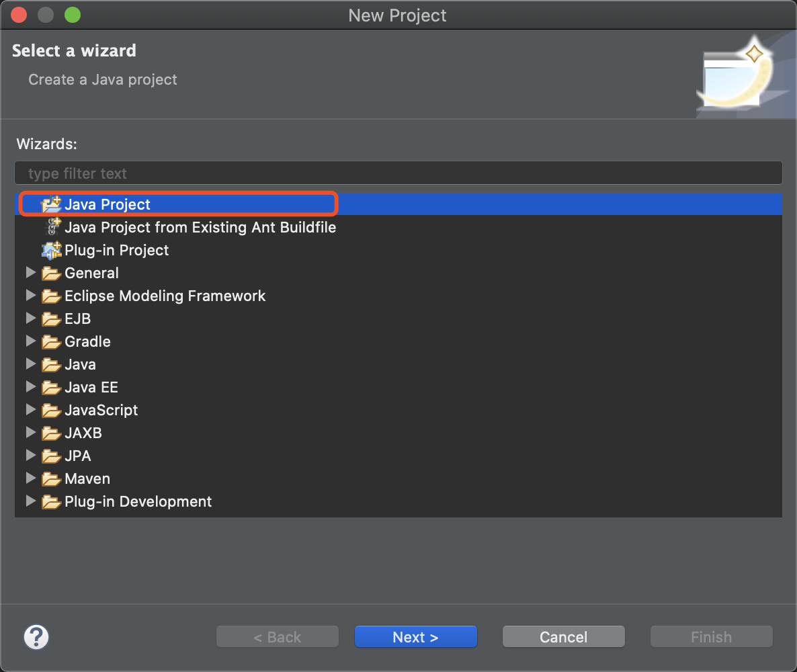The image size is (797, 672).
Task: Close the New Project window
Action: click(19, 15)
